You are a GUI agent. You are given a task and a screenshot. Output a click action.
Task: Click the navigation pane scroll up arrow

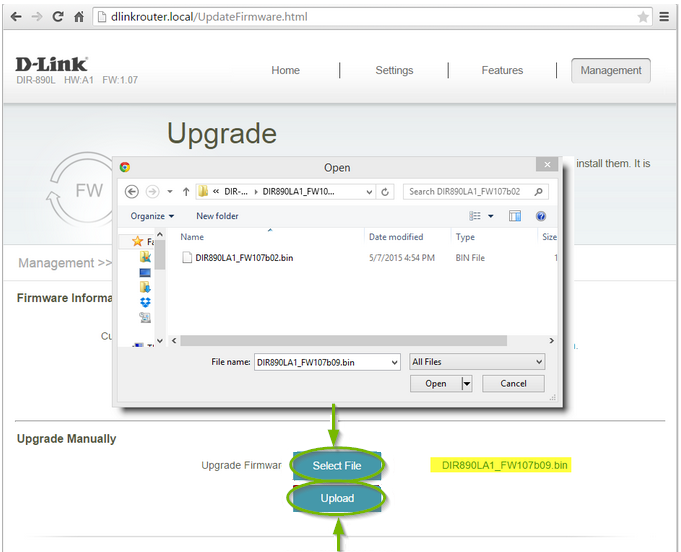[160, 235]
